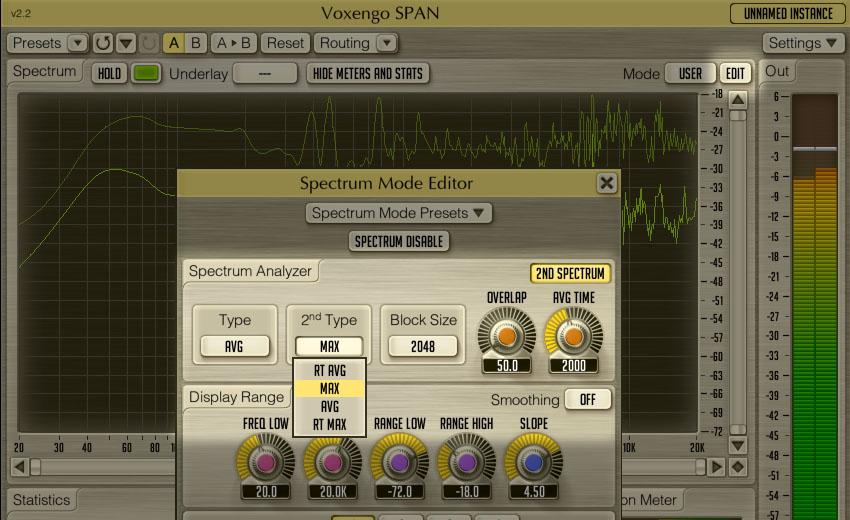Click the horizontal frequency scrollbar left handle
This screenshot has width=850, height=520.
[x=35, y=467]
